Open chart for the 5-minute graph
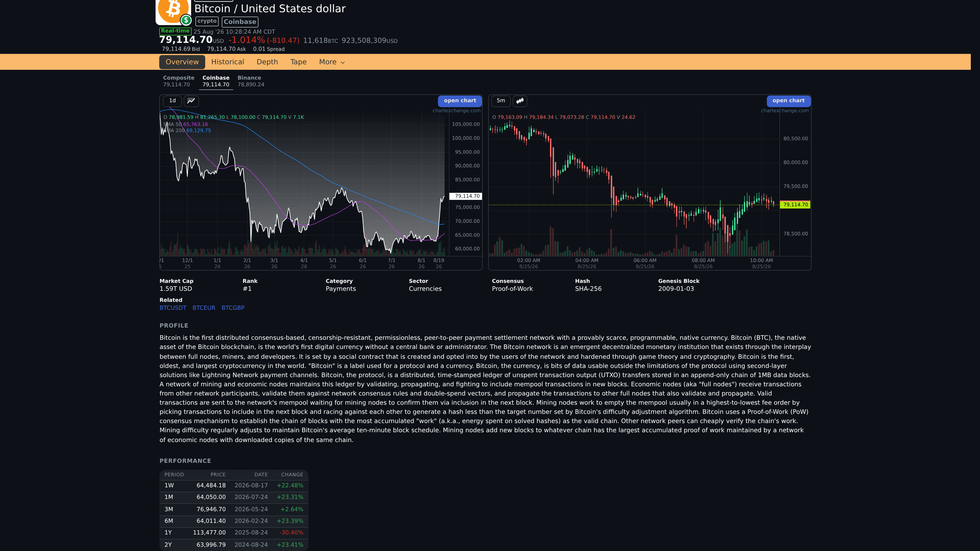The image size is (980, 551). 788,101
